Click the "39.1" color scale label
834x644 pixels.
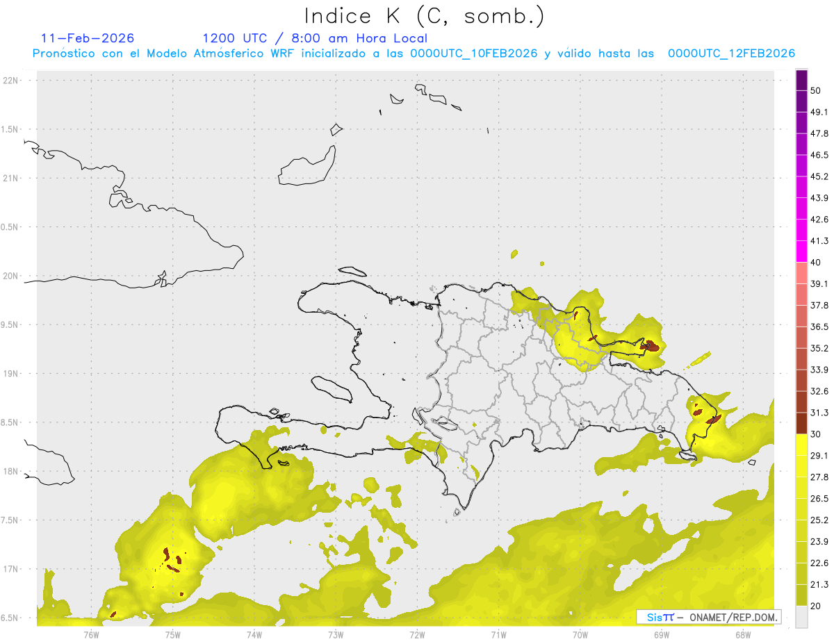pyautogui.click(x=820, y=283)
